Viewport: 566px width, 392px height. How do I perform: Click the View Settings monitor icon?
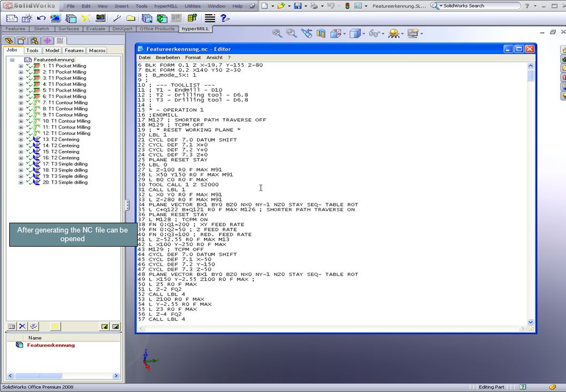click(413, 34)
